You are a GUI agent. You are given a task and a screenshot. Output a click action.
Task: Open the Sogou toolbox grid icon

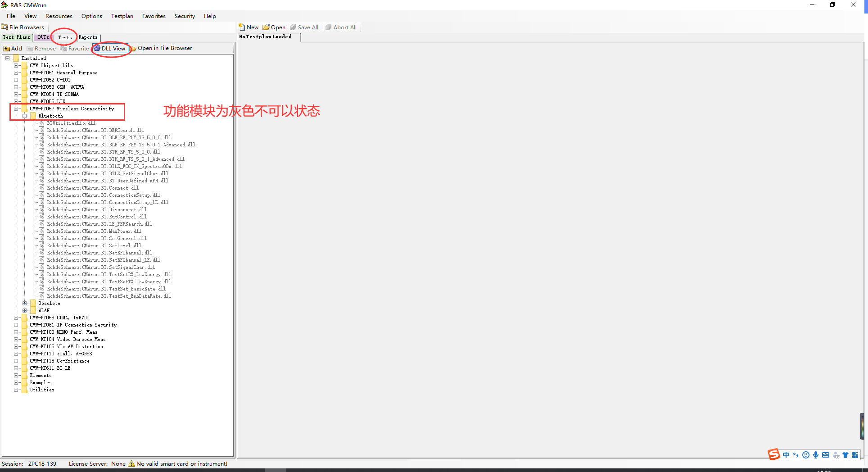(x=855, y=455)
